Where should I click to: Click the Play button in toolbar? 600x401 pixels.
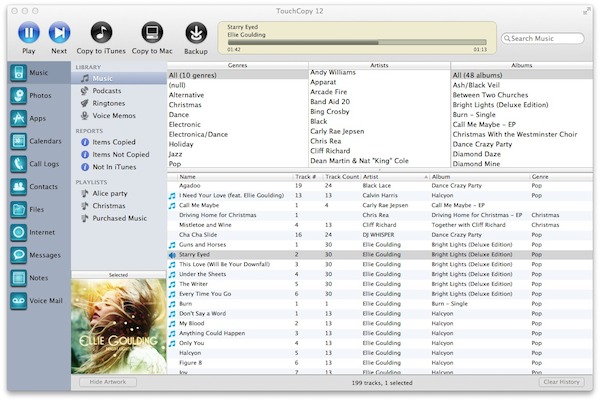(x=28, y=33)
